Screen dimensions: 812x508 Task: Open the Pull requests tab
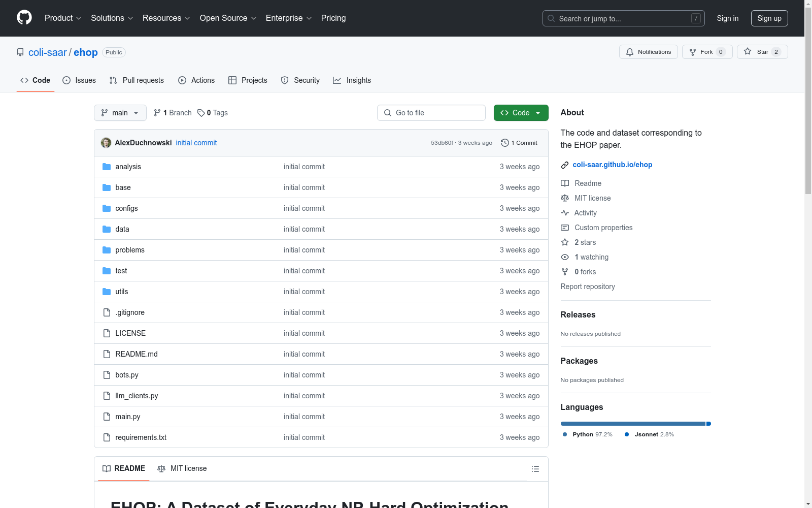[137, 80]
